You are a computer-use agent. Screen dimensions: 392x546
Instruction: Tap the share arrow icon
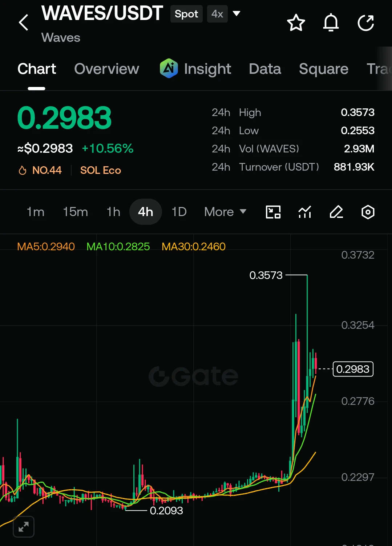tap(366, 23)
